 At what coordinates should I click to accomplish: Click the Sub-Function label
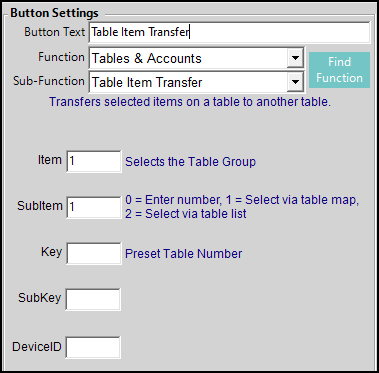pos(49,81)
